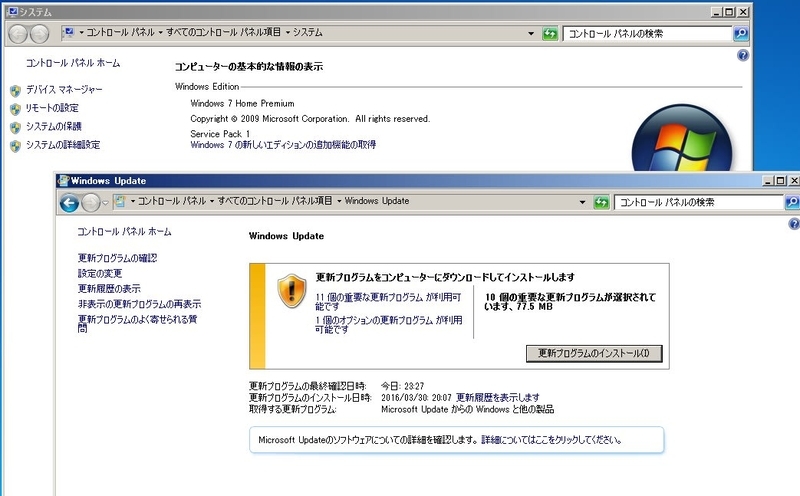Image resolution: width=800 pixels, height=496 pixels.
Task: Click 今日: 23:27 last check time
Action: (x=403, y=386)
